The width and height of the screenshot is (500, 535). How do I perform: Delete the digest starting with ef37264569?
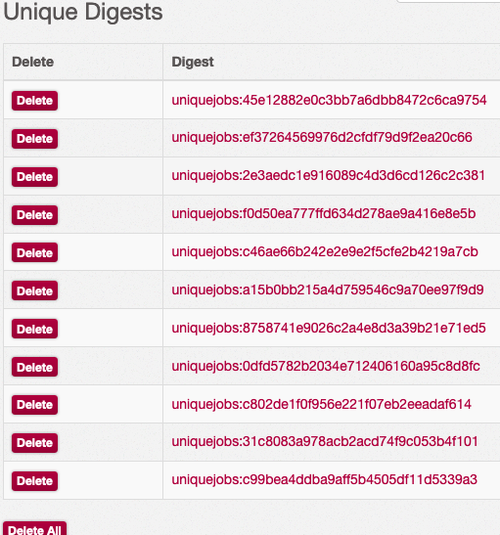tap(34, 139)
